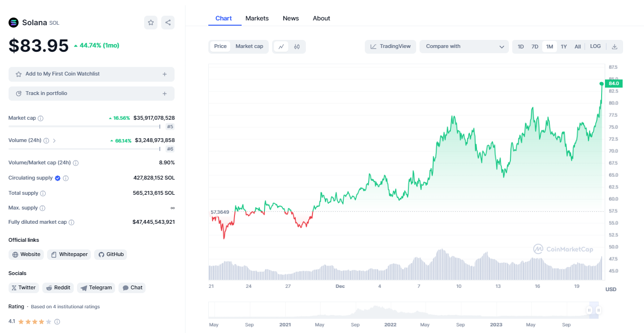Viewport: 644px width, 333px height.
Task: Star Solana to add to favorites
Action: (151, 22)
